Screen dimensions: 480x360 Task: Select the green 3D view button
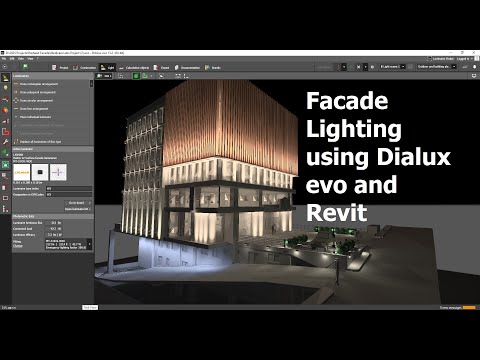(136, 76)
